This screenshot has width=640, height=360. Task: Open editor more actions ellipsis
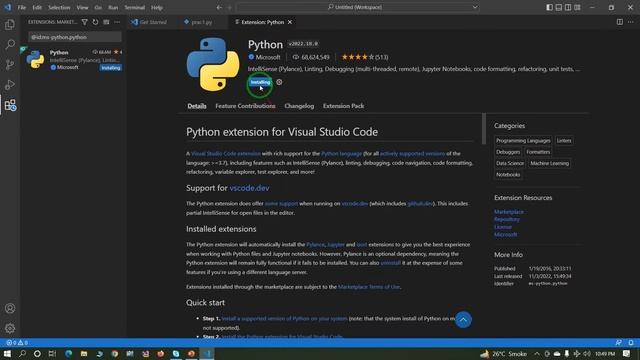point(631,22)
